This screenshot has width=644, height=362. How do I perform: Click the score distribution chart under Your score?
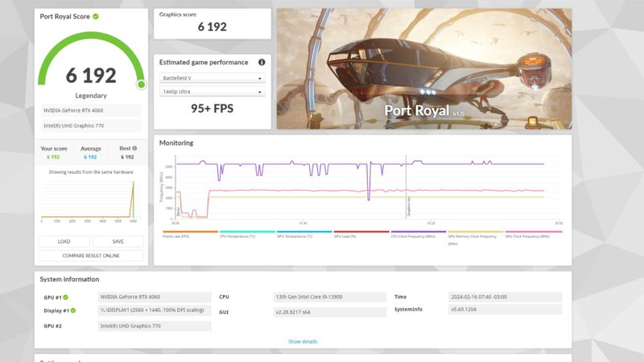91,200
